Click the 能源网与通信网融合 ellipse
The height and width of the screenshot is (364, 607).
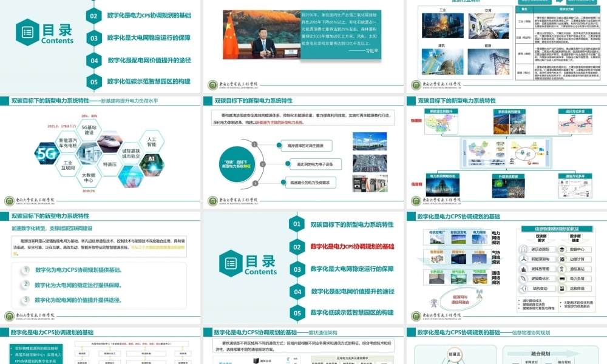[x=460, y=300]
